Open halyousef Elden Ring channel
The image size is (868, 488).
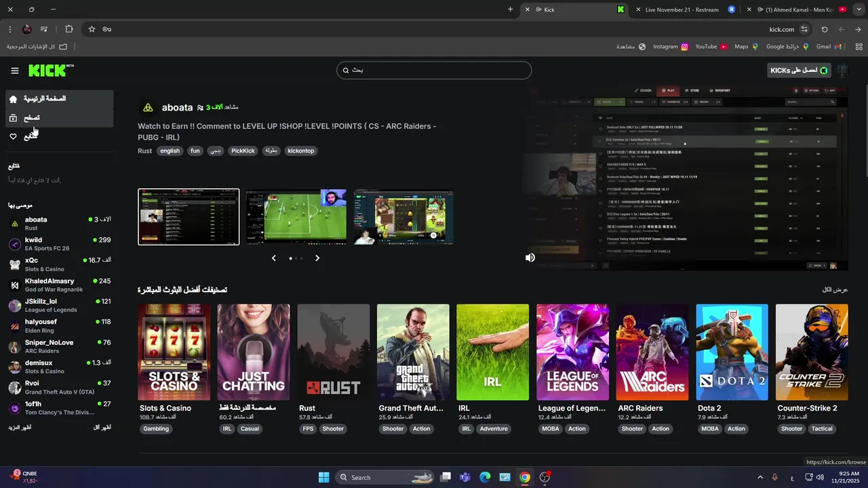coord(59,326)
